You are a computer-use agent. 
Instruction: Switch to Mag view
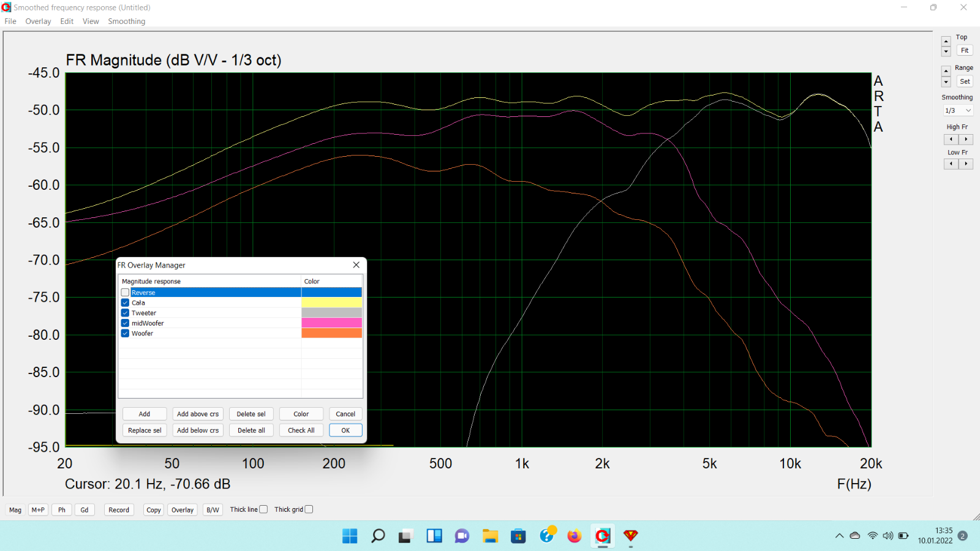(15, 510)
